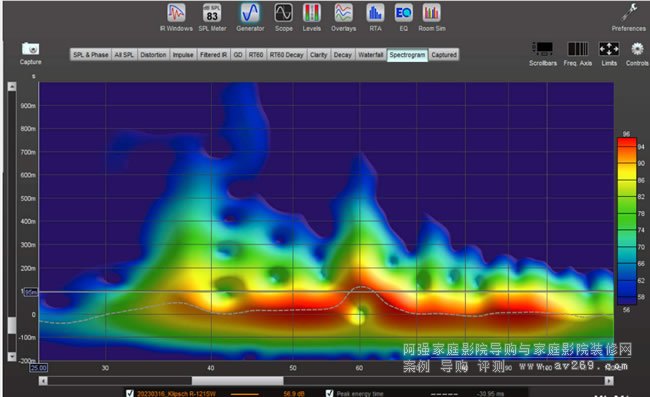
Task: Click the horizontal scrollbar right arrow
Action: (609, 380)
